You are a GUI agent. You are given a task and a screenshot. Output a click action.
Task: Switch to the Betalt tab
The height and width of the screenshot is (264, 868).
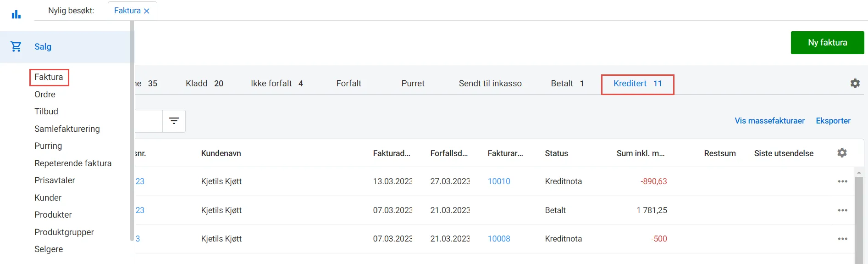568,84
